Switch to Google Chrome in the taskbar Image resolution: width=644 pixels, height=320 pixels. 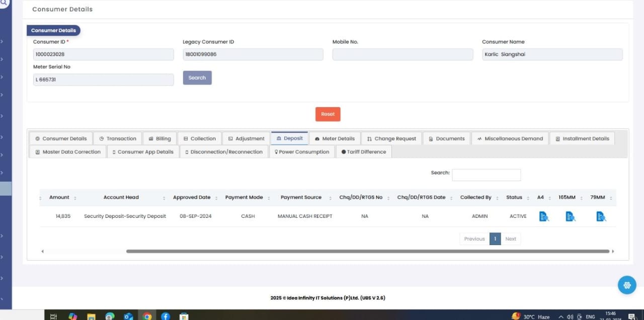(147, 316)
